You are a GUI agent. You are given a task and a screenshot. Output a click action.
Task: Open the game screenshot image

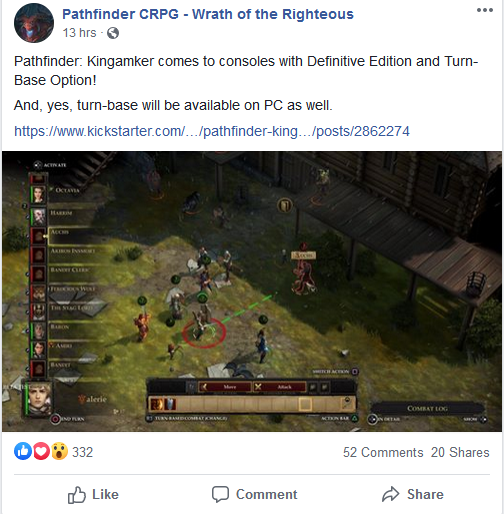[252, 291]
